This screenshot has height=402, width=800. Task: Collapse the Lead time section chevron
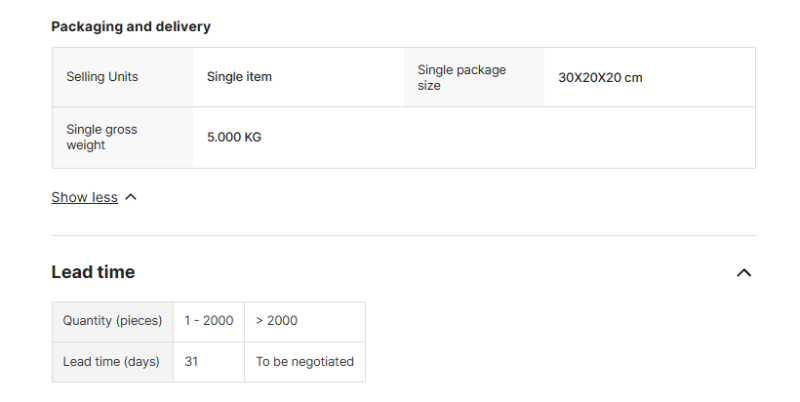tap(743, 272)
